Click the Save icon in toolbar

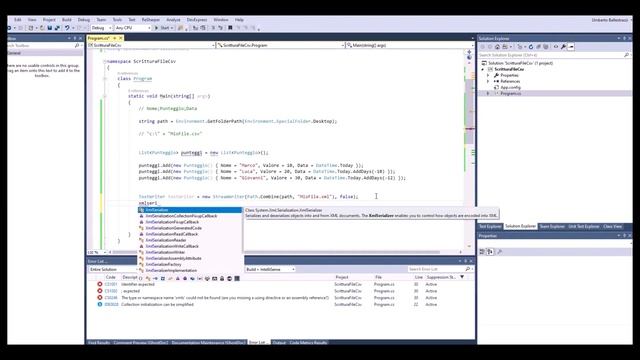(50, 28)
